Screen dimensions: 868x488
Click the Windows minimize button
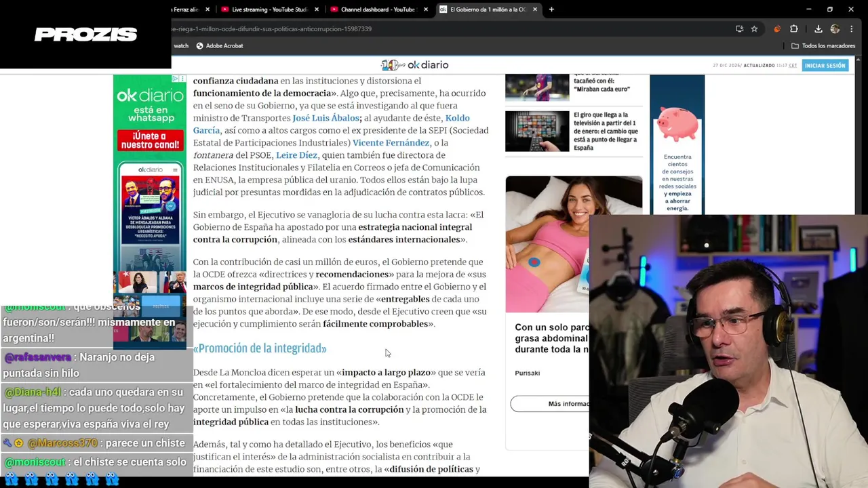[808, 9]
